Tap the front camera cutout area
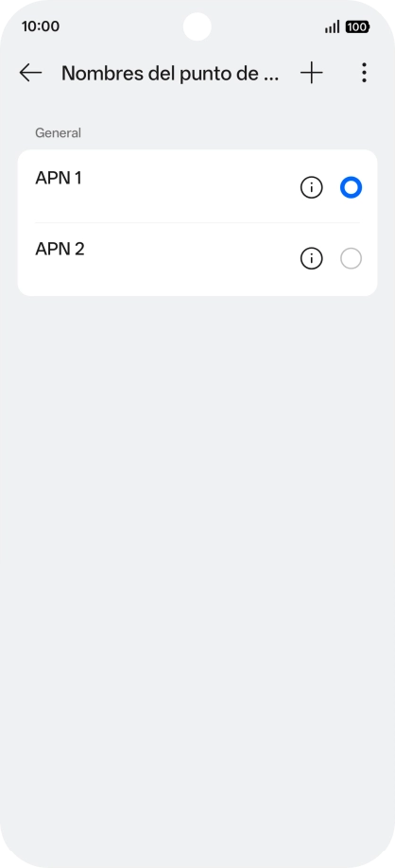 click(x=197, y=26)
